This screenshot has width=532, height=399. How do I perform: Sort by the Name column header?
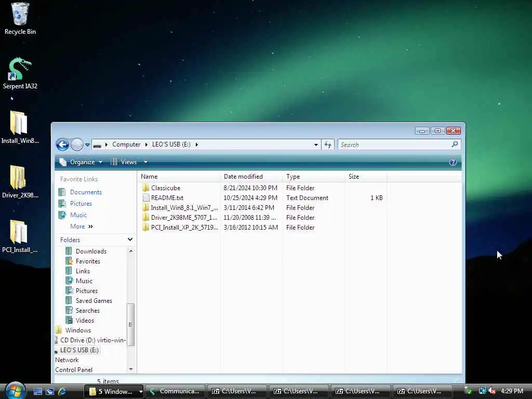[179, 177]
